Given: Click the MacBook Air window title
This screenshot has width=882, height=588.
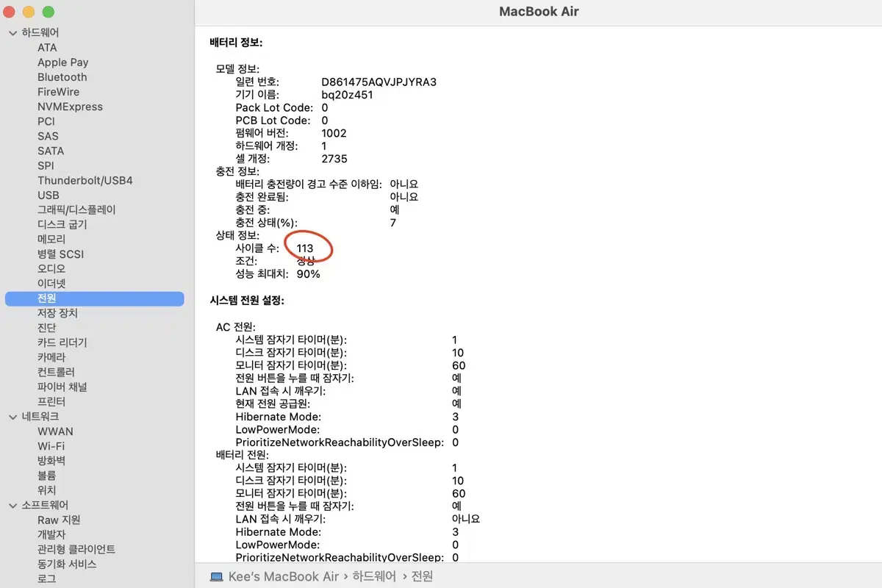Looking at the screenshot, I should [539, 11].
